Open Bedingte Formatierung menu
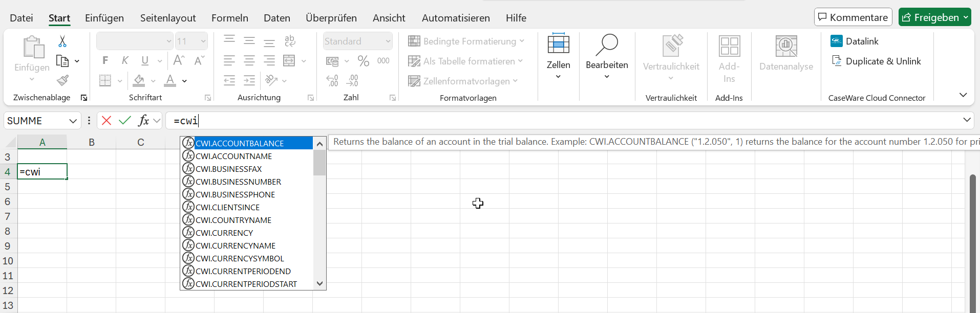 [466, 41]
